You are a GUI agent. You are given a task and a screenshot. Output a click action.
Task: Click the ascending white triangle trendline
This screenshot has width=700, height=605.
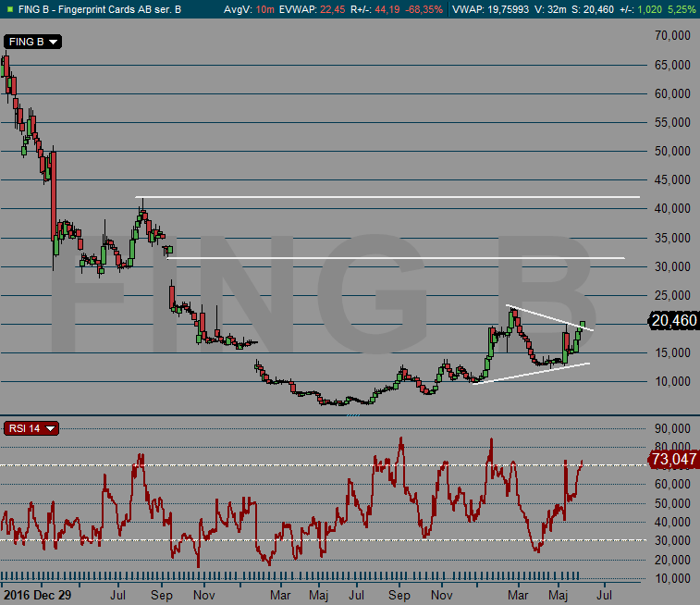532,374
